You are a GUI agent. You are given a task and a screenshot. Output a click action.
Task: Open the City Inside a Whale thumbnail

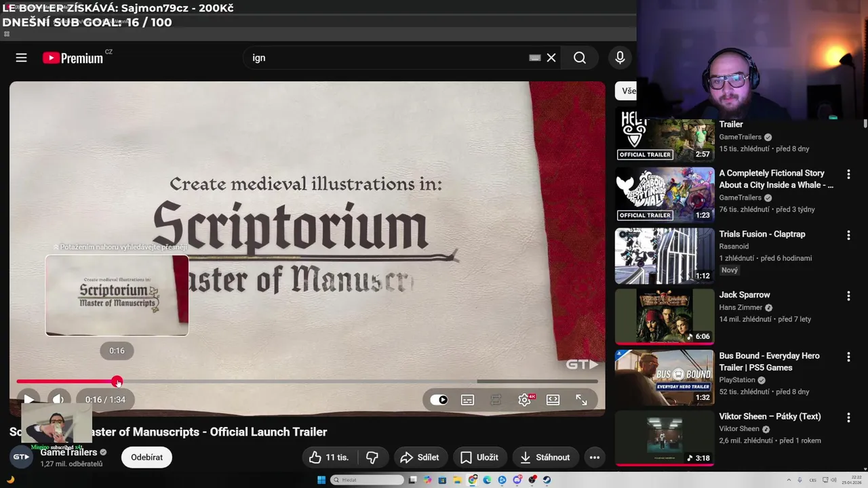click(x=665, y=195)
